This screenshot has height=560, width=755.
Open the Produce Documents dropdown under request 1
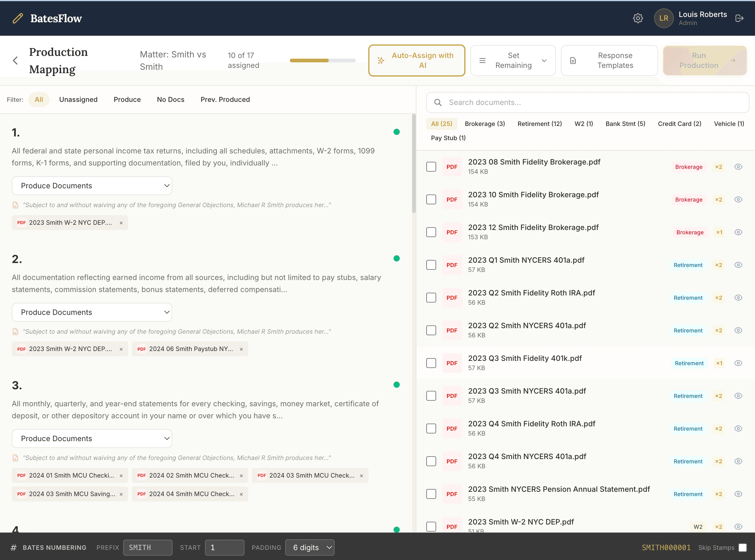click(x=91, y=186)
